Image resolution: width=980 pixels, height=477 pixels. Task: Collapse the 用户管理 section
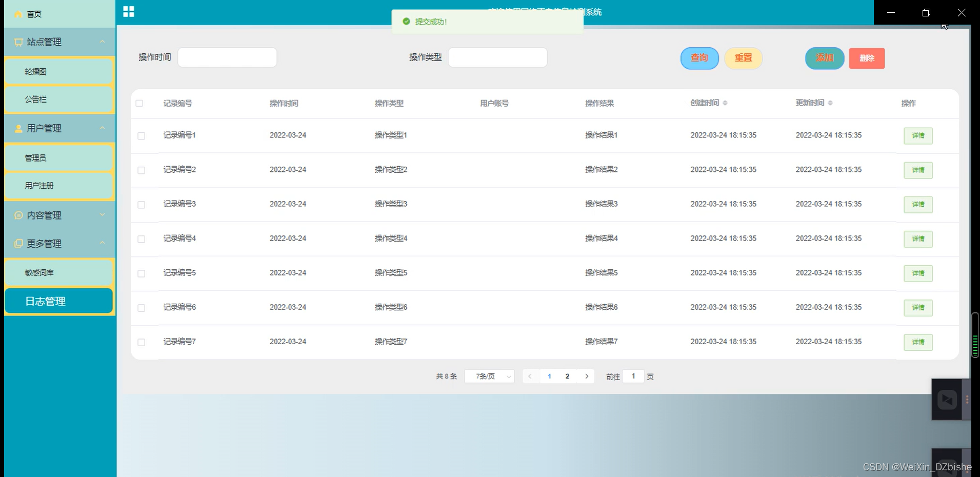[x=102, y=128]
